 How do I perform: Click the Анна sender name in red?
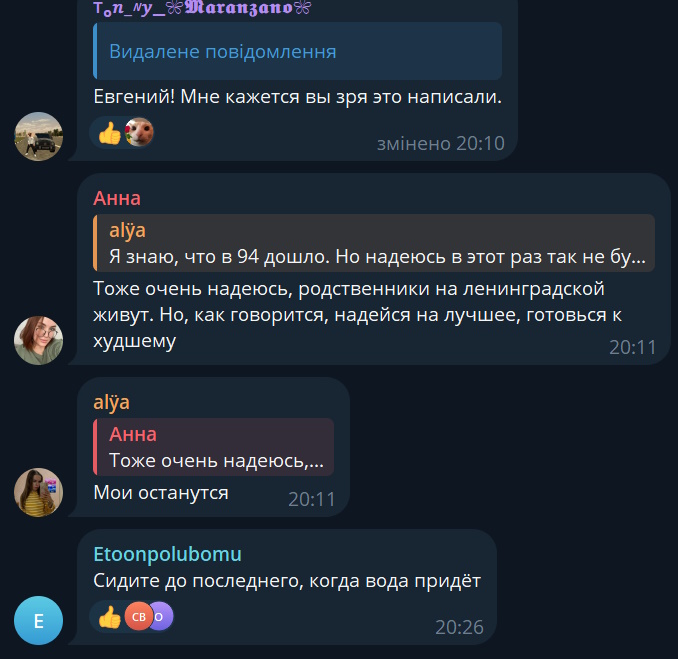(x=117, y=198)
